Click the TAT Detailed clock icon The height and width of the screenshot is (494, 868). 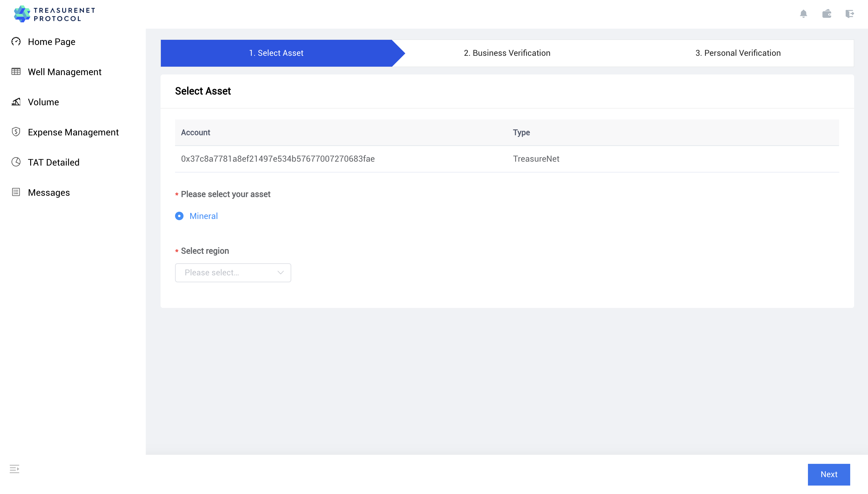click(x=16, y=162)
